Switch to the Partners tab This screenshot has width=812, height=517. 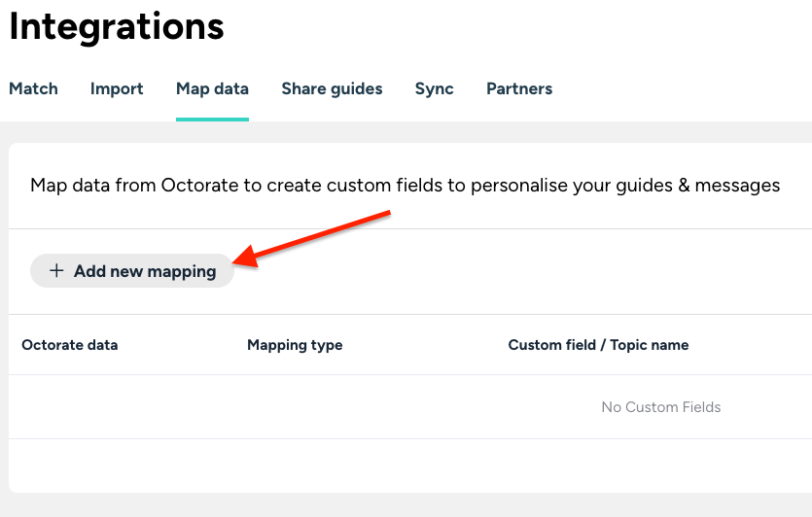coord(519,88)
